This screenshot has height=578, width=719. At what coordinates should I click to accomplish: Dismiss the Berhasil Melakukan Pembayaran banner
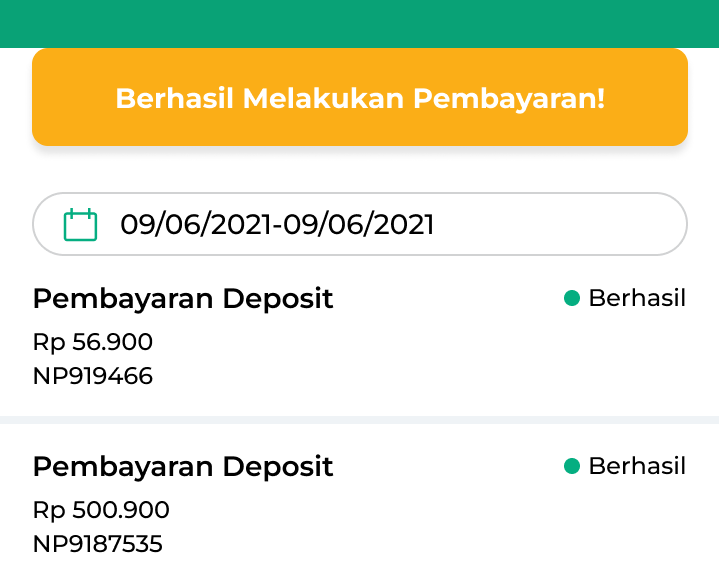360,97
